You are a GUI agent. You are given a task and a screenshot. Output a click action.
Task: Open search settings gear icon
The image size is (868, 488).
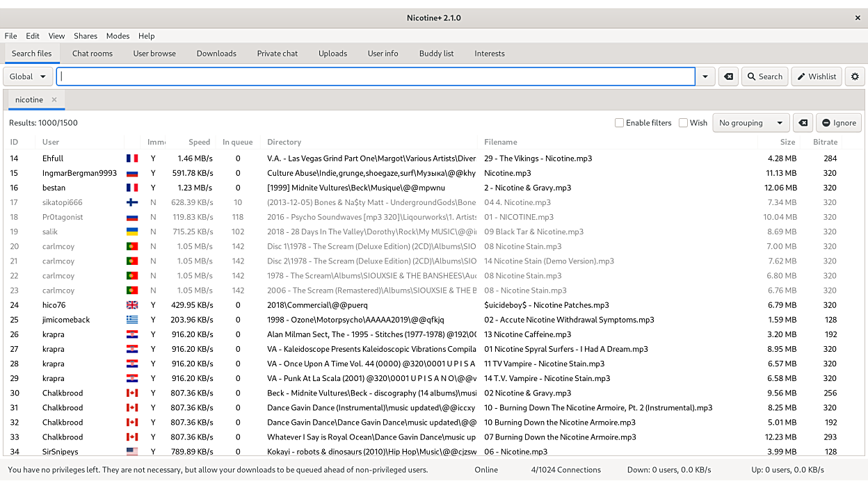[x=855, y=76]
